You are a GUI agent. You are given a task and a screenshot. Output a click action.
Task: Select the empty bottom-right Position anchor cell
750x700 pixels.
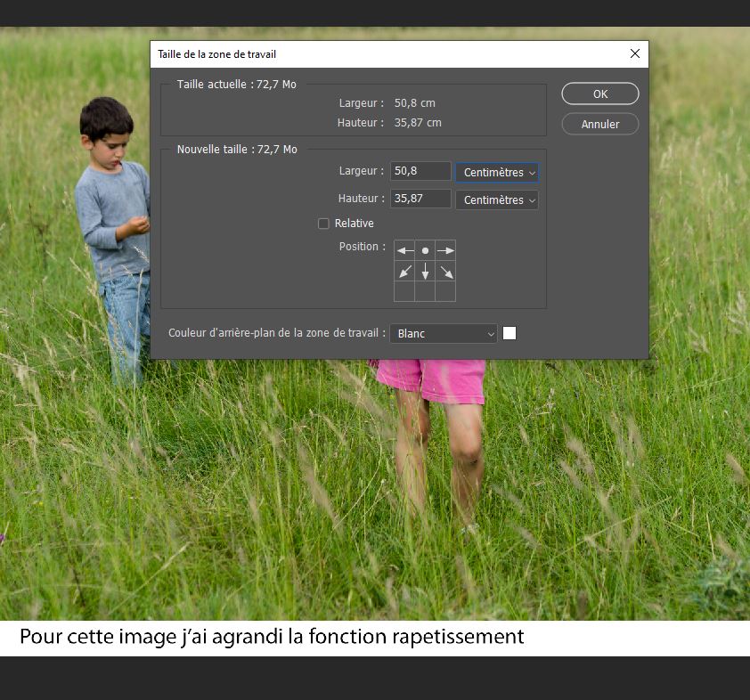(445, 291)
